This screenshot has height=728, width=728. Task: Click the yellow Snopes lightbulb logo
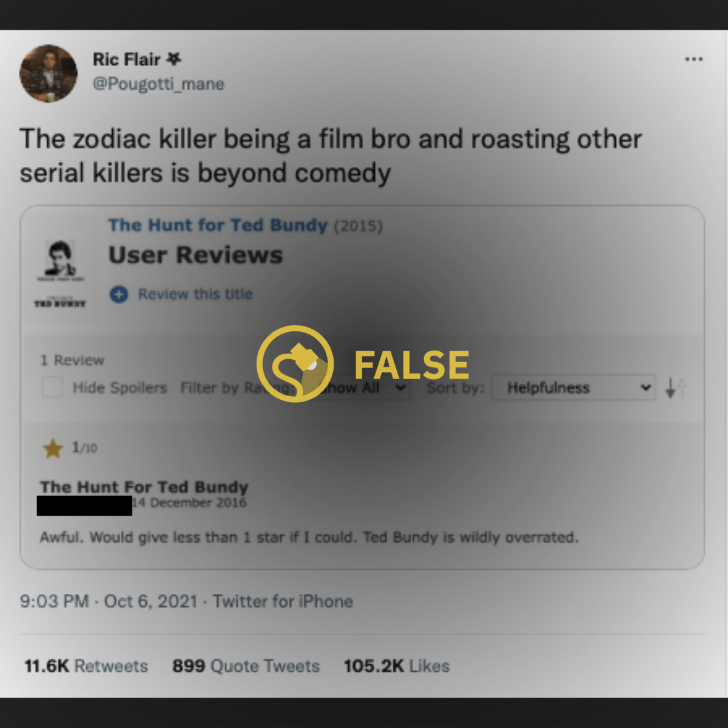(295, 363)
